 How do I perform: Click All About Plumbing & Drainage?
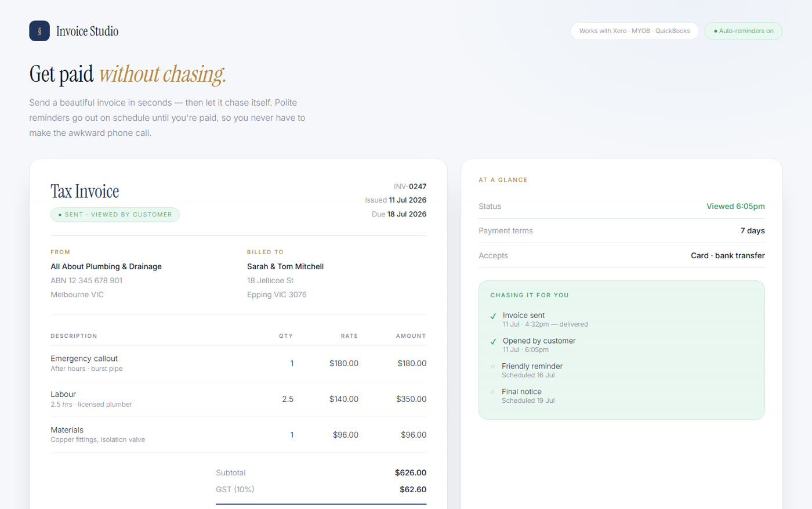pos(106,266)
